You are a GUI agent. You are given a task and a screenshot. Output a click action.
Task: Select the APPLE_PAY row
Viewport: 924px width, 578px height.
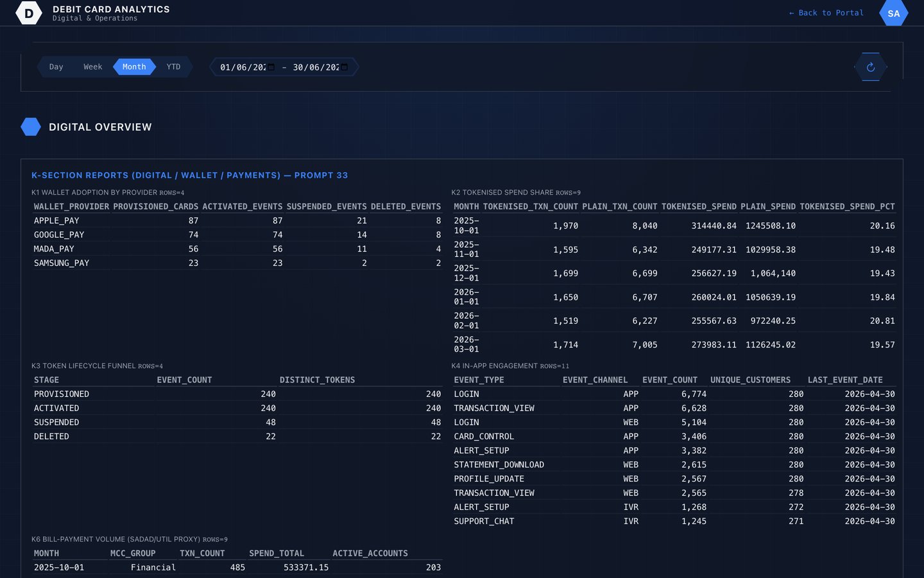[x=237, y=221]
